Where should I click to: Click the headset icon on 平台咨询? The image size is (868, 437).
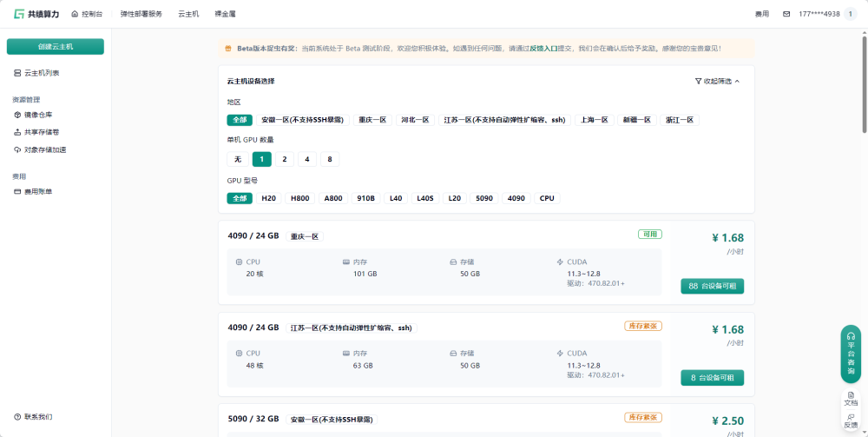pos(851,336)
